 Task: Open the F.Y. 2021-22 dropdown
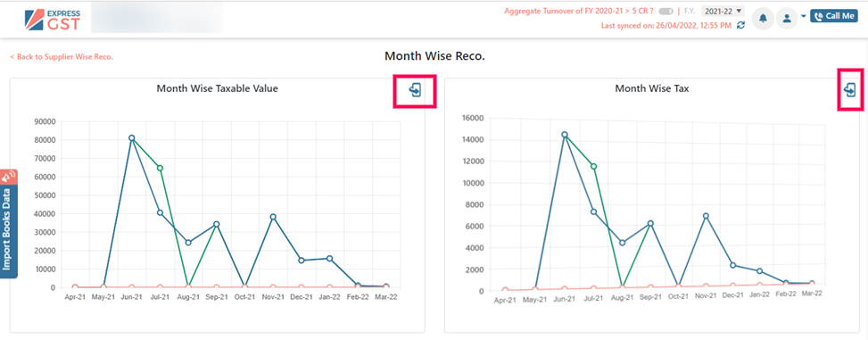[x=723, y=11]
